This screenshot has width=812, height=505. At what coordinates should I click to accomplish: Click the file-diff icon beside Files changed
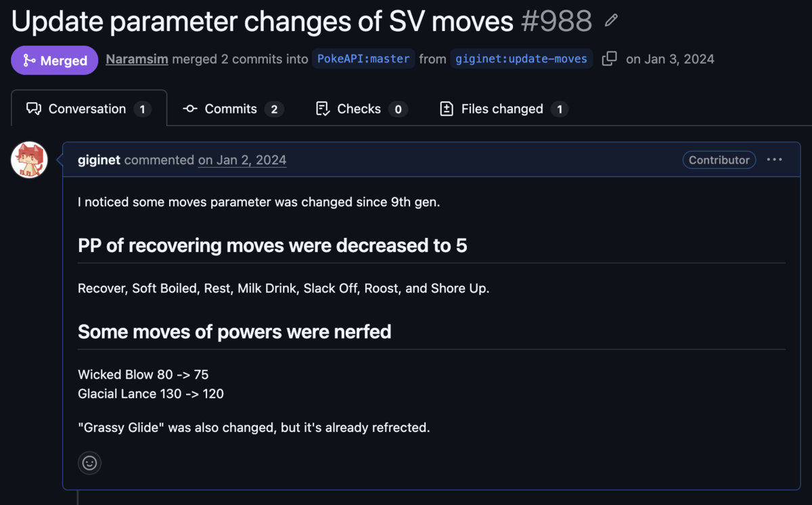tap(447, 109)
